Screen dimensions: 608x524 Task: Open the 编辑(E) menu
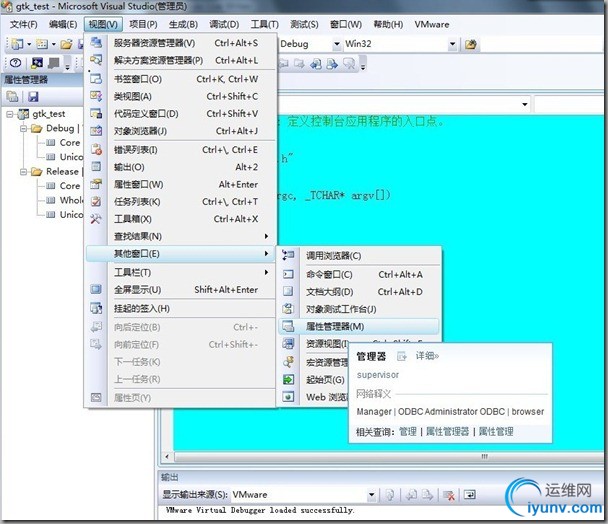click(x=63, y=24)
